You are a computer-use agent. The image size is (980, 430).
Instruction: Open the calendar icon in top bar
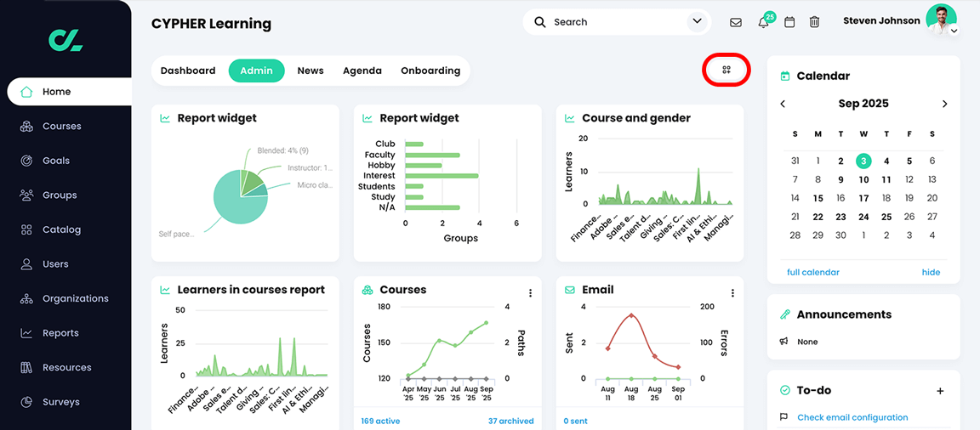789,22
